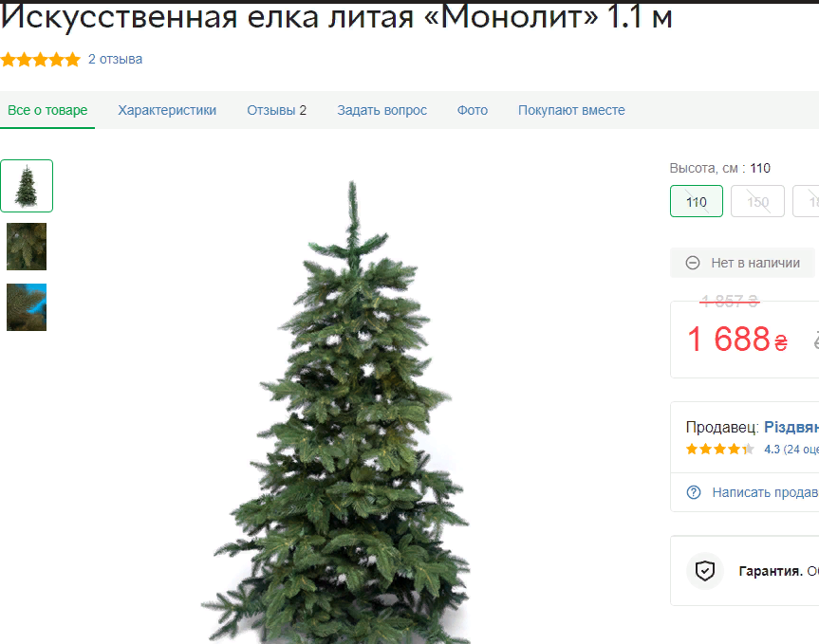The image size is (819, 644).
Task: Click the shield guarantee icon
Action: [x=704, y=571]
